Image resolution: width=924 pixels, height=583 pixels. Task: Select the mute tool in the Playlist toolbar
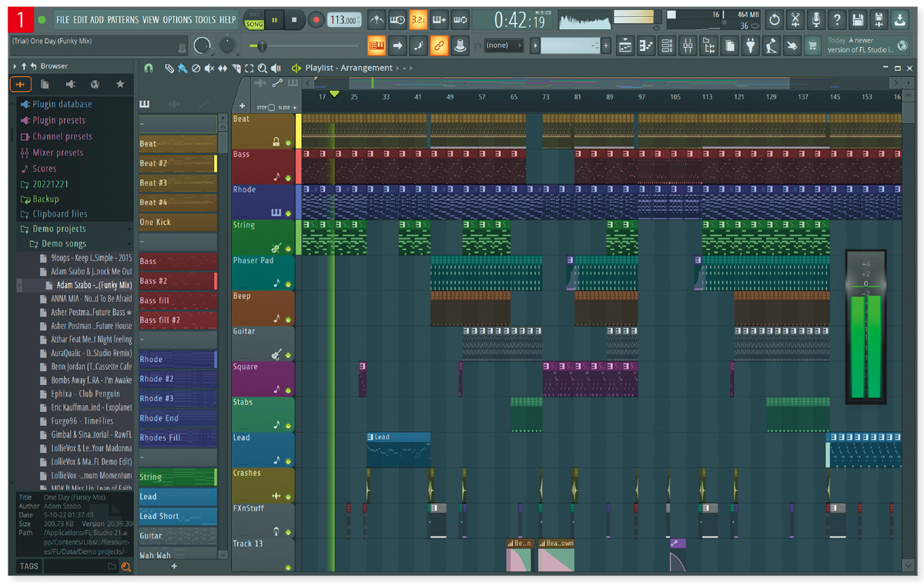209,69
